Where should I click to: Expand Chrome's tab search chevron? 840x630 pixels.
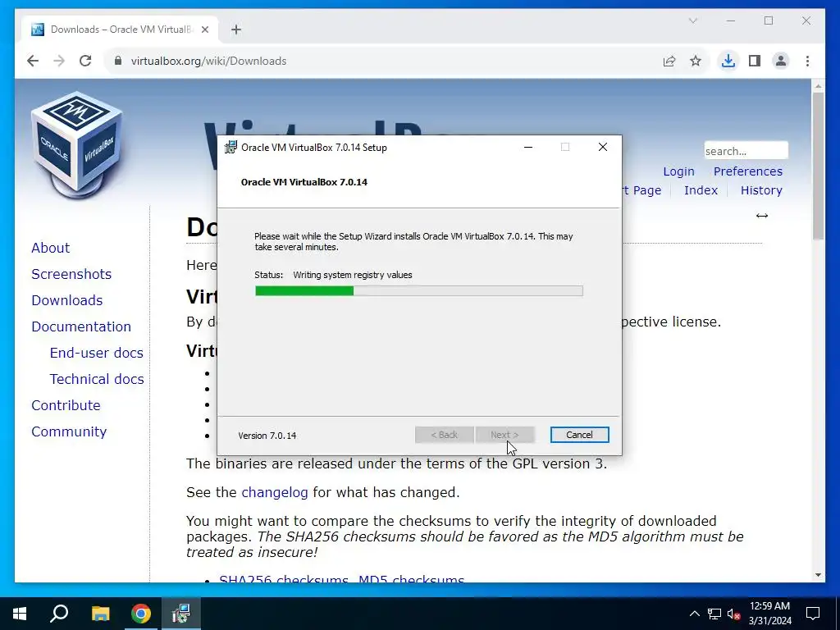(x=692, y=21)
